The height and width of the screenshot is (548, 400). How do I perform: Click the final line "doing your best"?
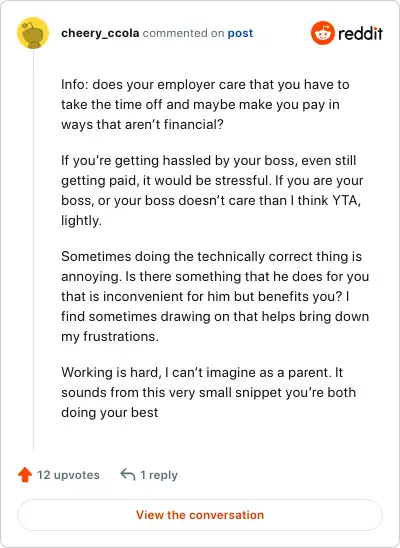pos(110,413)
